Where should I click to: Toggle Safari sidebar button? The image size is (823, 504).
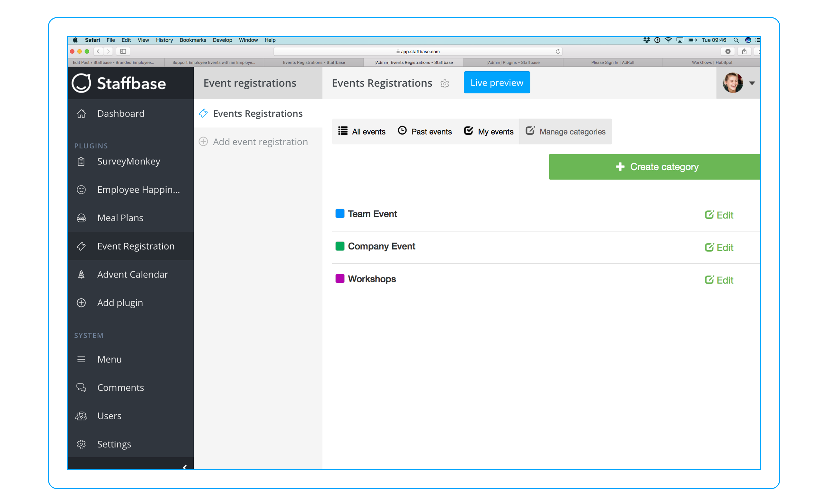(123, 51)
